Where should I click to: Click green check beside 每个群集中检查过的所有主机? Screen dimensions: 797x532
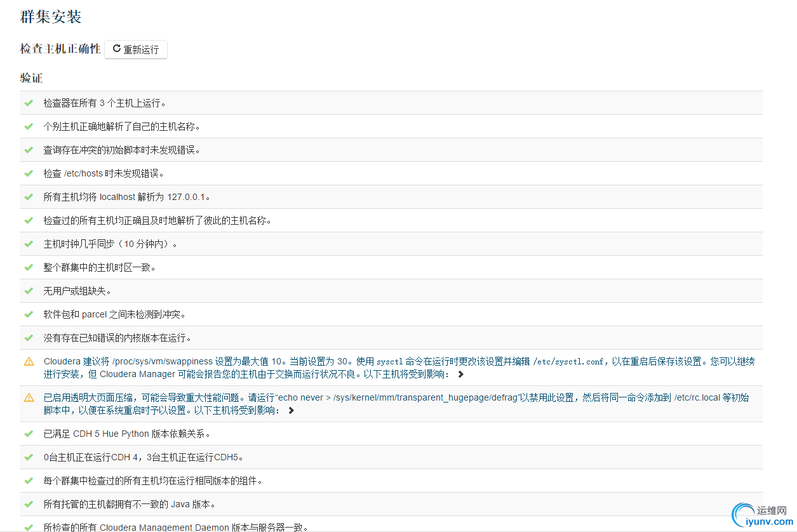tap(29, 481)
